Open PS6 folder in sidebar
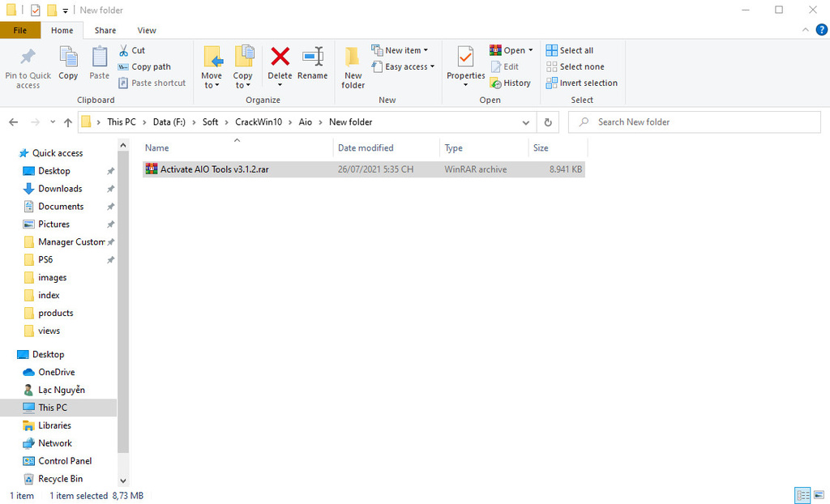Viewport: 830px width, 504px height. [45, 259]
